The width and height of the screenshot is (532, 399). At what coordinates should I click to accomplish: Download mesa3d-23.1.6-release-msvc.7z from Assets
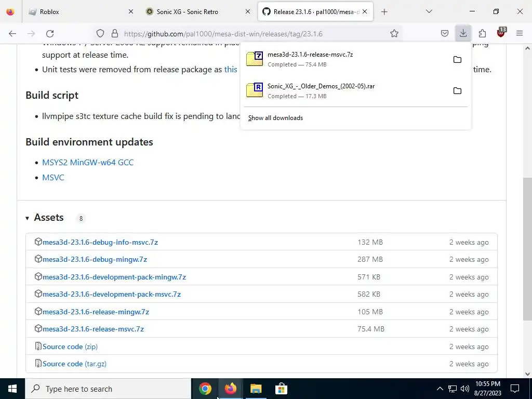[x=94, y=329]
